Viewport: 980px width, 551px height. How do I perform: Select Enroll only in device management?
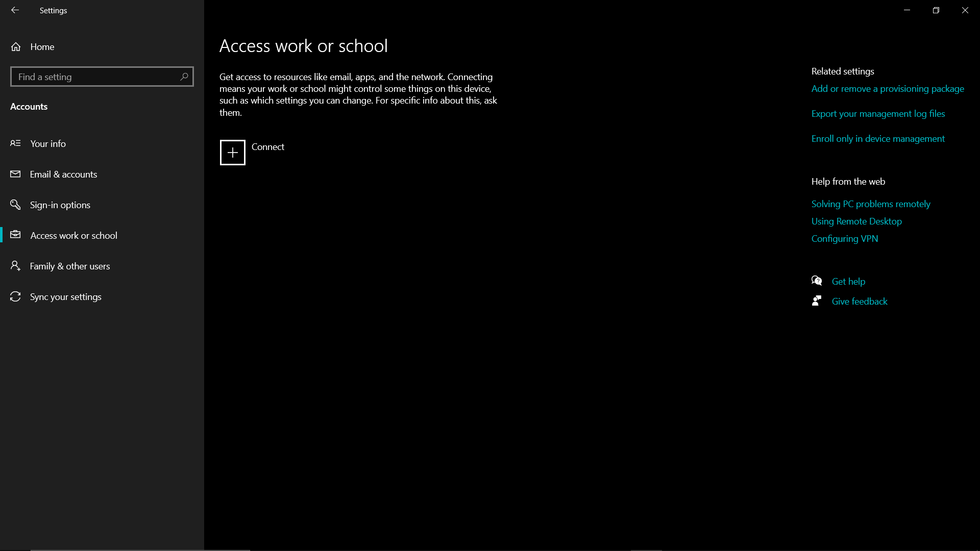click(x=878, y=138)
